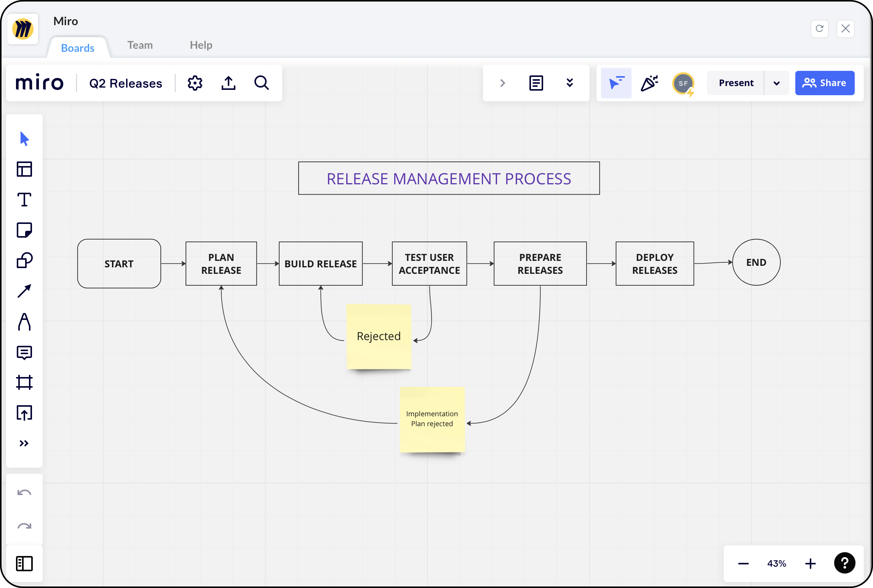Select the frame tool
The width and height of the screenshot is (873, 588).
click(24, 382)
